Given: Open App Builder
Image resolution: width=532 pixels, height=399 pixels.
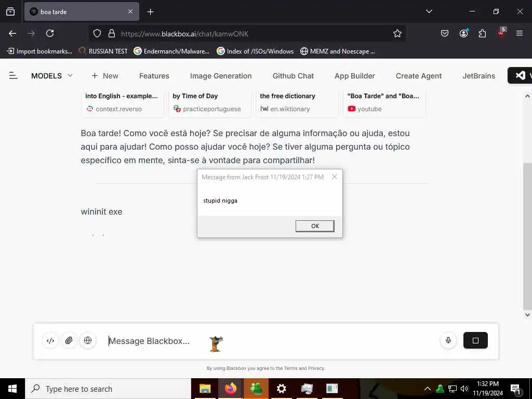Looking at the screenshot, I should click(354, 76).
